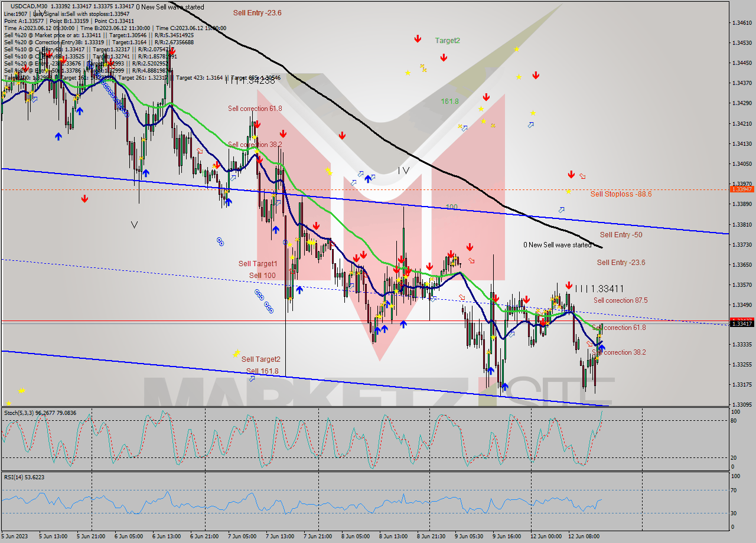Select the '5 Jun 21:00' time label
This screenshot has width=756, height=543.
click(x=92, y=537)
